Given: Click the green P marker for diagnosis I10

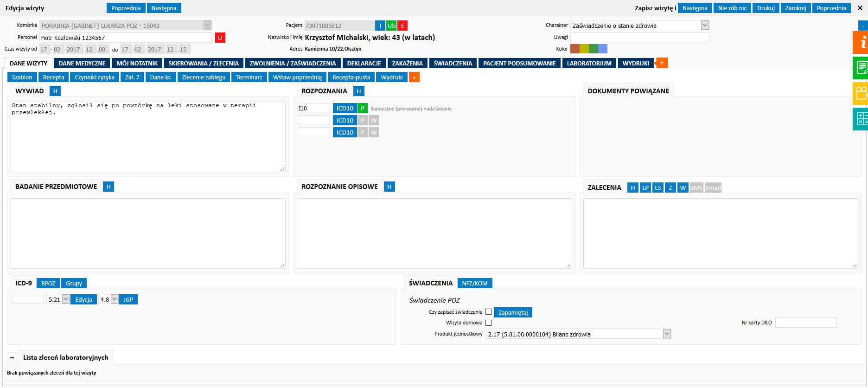Looking at the screenshot, I should pos(363,109).
